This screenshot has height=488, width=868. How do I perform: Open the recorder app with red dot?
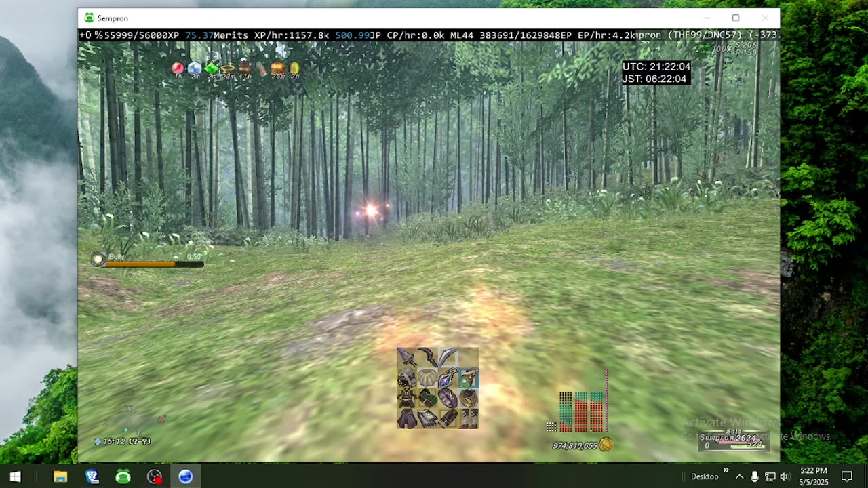tap(155, 476)
